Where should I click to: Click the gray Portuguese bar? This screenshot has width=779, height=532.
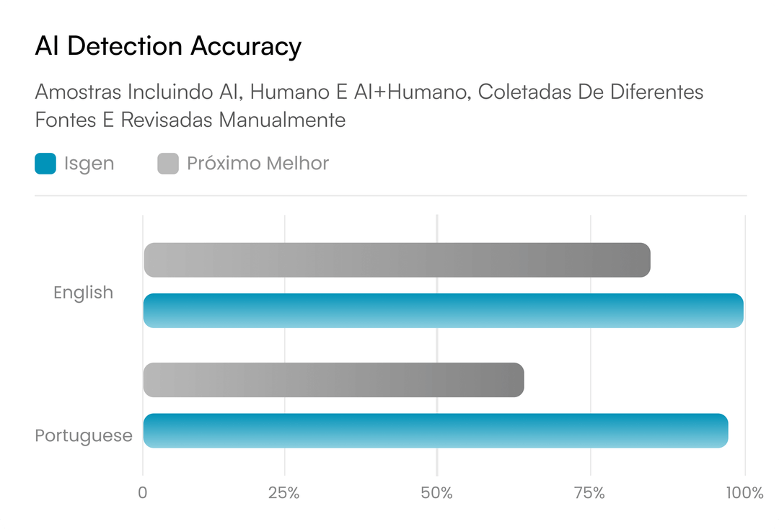coord(333,380)
